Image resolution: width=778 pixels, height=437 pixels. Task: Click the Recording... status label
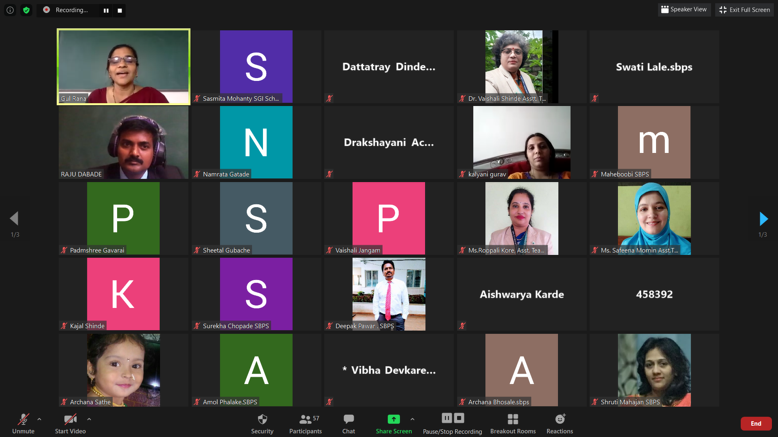click(x=71, y=10)
